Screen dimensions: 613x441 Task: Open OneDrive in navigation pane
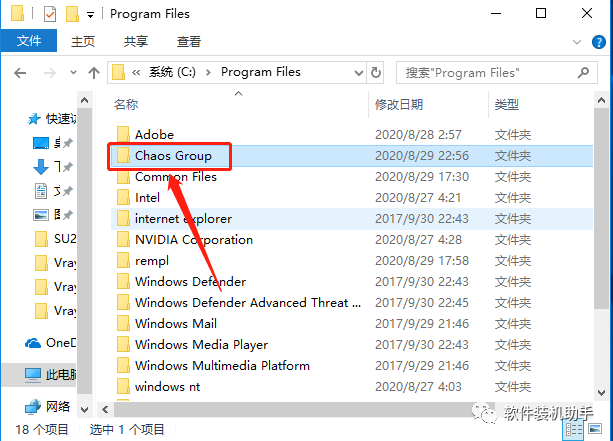point(50,343)
